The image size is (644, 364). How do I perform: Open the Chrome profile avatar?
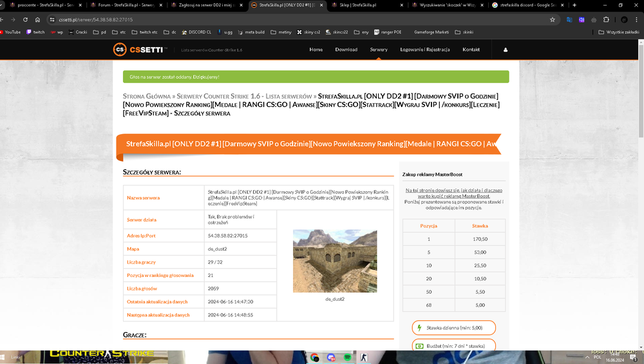[x=624, y=20]
